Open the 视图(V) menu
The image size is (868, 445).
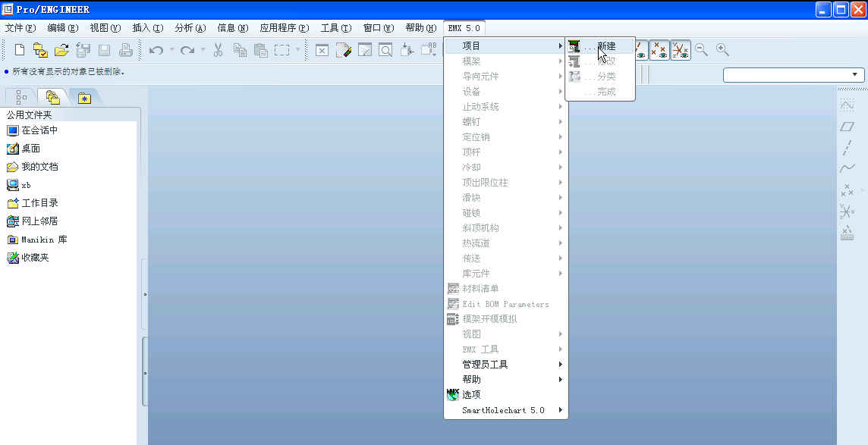(x=105, y=27)
